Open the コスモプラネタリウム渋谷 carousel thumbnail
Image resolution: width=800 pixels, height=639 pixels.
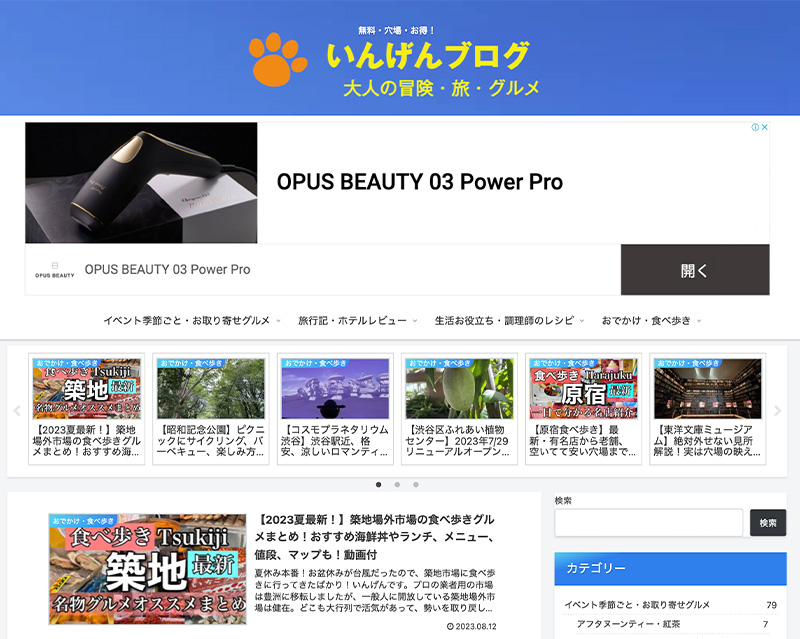[335, 388]
